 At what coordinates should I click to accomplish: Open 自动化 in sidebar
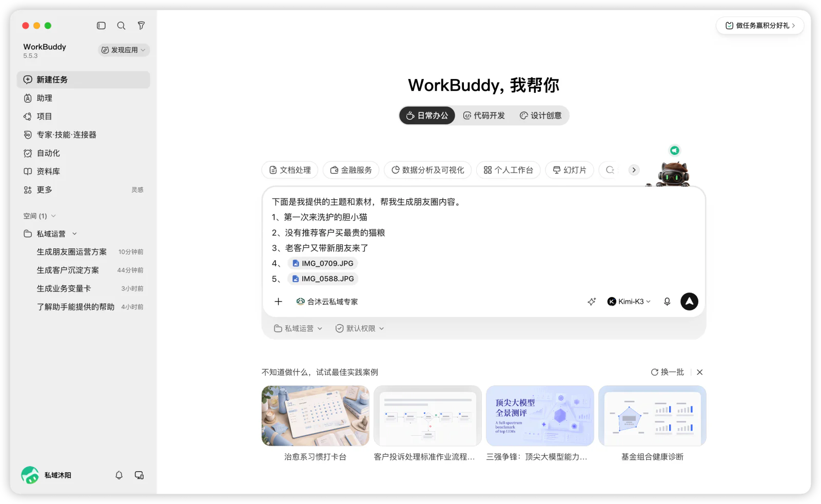[x=84, y=153]
